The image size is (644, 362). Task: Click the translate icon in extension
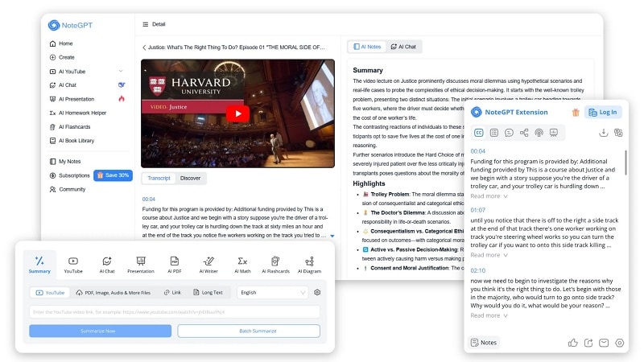tap(618, 133)
